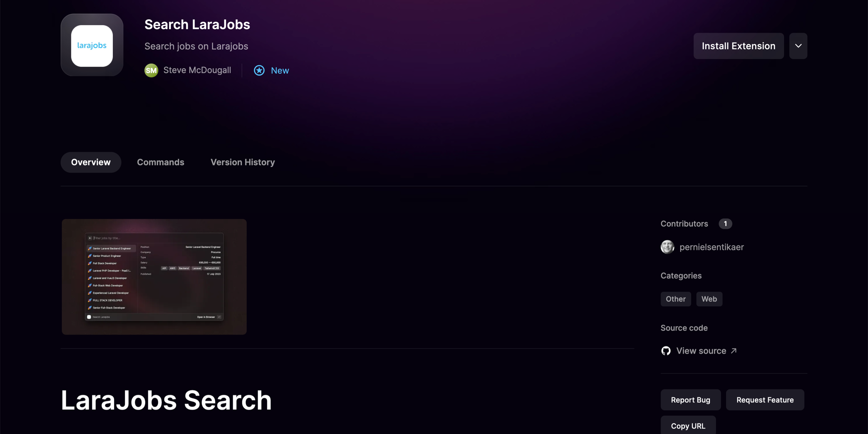Switch to the Commands tab

tap(161, 162)
